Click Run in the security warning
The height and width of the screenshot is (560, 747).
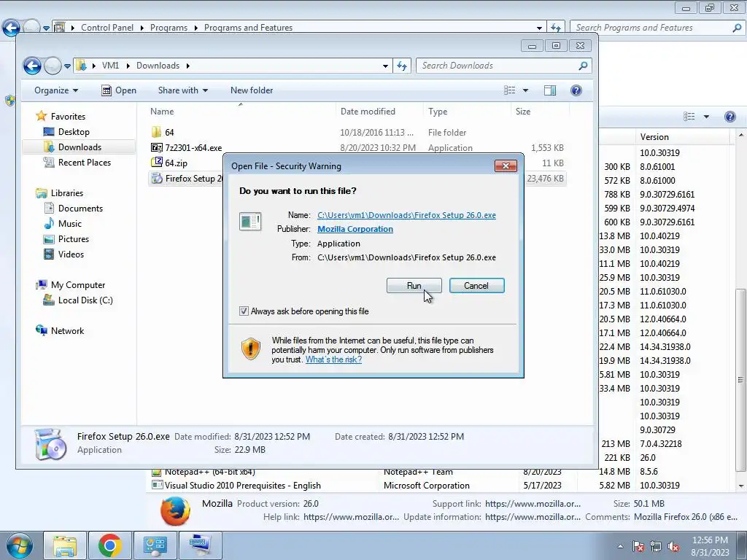coord(414,286)
